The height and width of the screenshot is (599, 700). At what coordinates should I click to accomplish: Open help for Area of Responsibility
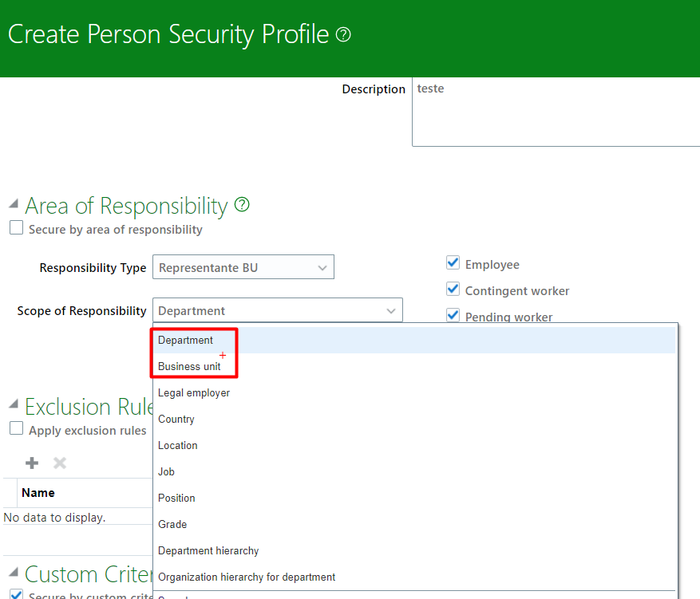click(241, 205)
